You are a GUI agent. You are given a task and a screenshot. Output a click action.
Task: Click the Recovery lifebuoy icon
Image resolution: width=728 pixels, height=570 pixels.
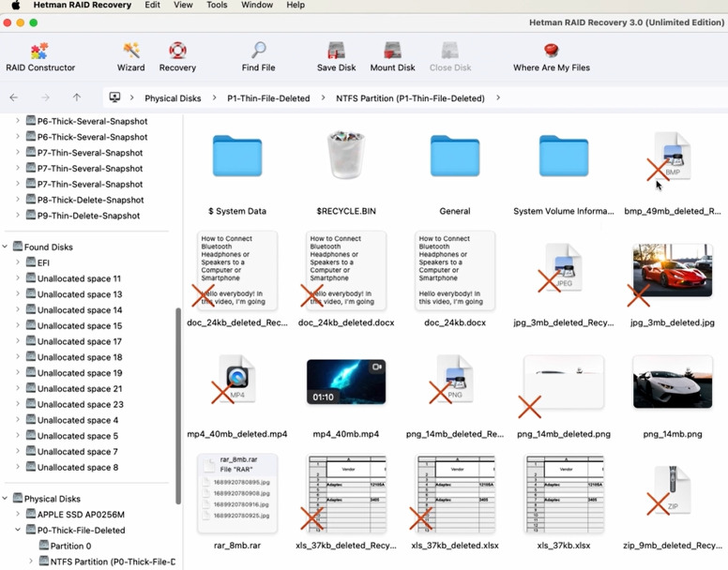click(177, 50)
